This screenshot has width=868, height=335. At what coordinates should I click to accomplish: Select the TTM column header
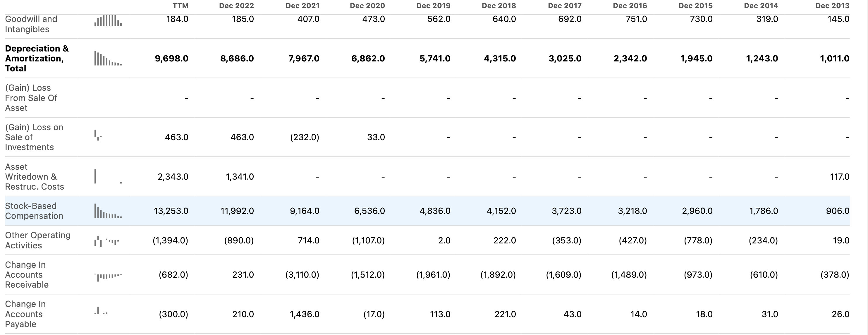[180, 6]
